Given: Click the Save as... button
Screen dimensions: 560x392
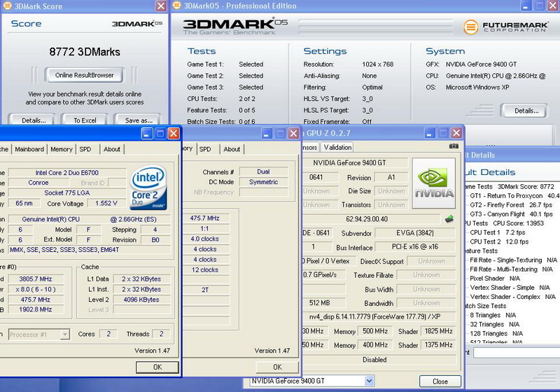Looking at the screenshot, I should click(137, 120).
